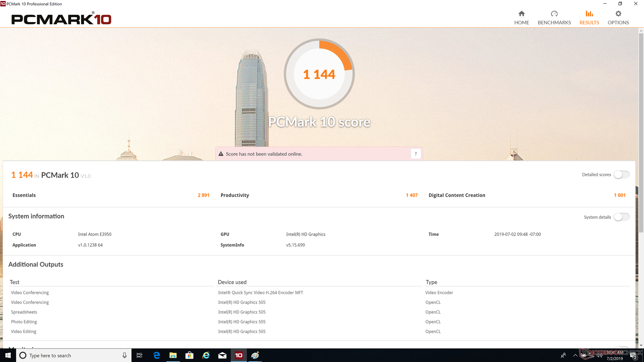Open the Options gear icon
Screen dimensions: 644x362
point(618,14)
